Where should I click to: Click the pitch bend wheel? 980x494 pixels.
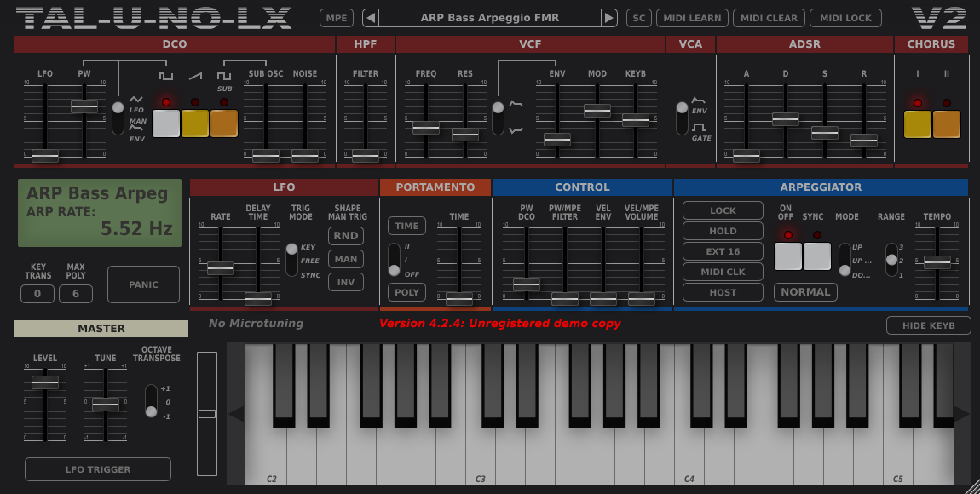click(x=207, y=413)
